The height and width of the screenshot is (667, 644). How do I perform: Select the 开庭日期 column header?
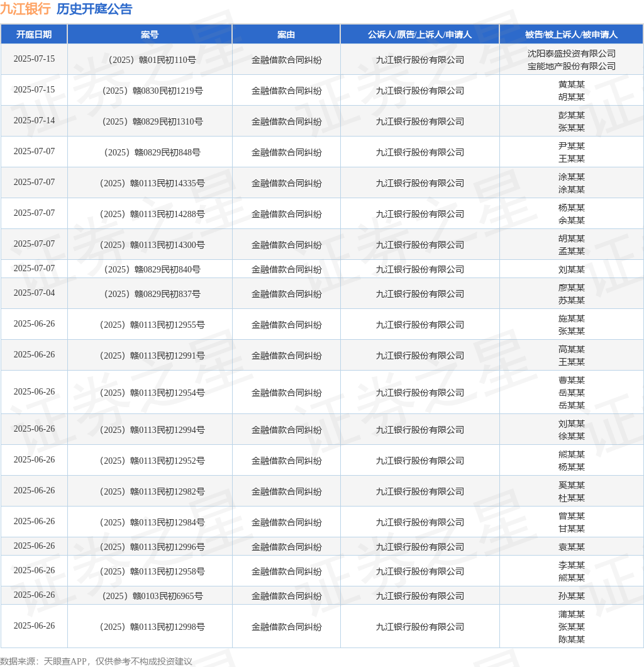pos(34,35)
